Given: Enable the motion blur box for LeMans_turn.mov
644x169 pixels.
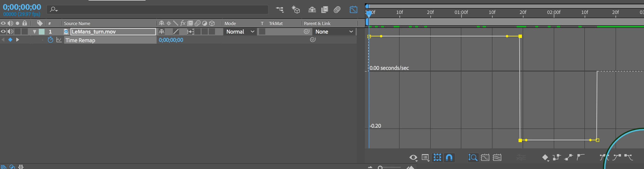Looking at the screenshot, I should (198, 32).
